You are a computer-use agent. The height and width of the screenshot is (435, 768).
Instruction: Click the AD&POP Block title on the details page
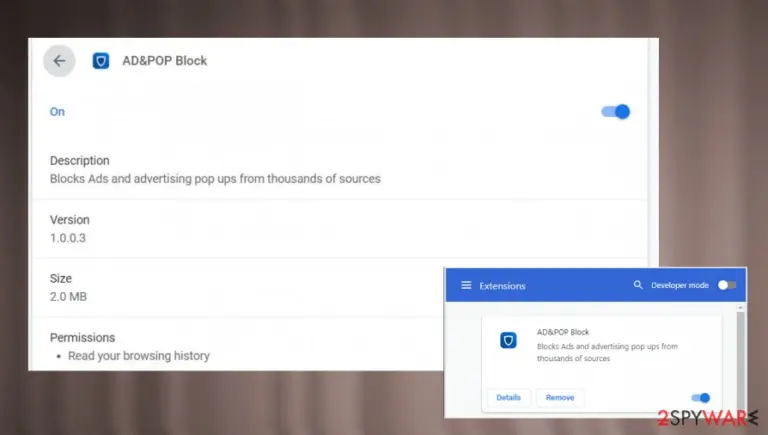point(165,61)
